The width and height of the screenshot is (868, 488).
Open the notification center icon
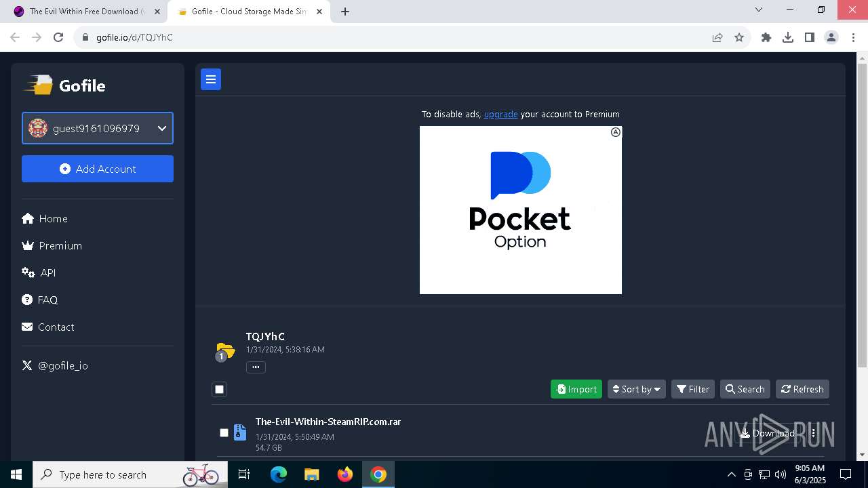click(846, 474)
